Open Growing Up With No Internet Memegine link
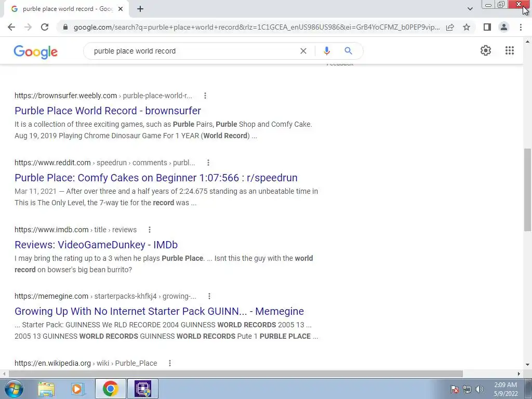This screenshot has width=532, height=399. pos(159,311)
